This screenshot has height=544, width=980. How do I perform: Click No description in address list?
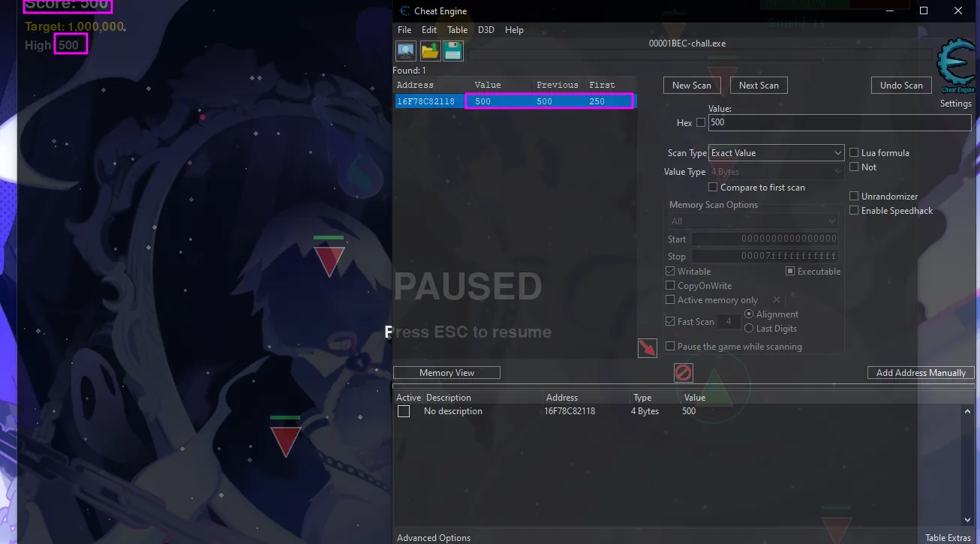[x=453, y=411]
